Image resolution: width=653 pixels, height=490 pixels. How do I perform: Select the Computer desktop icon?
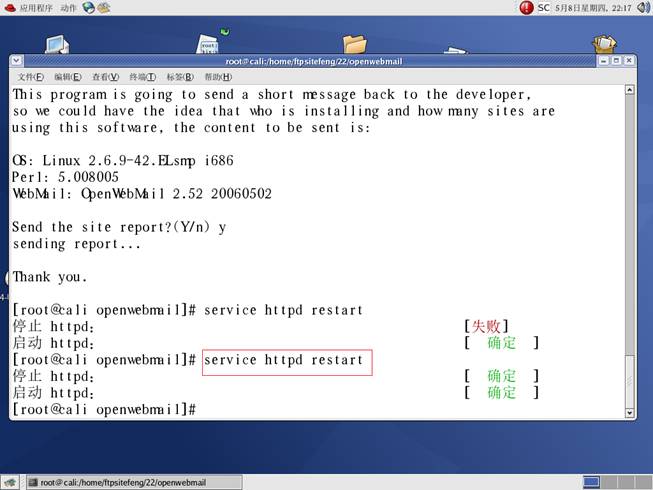(57, 44)
